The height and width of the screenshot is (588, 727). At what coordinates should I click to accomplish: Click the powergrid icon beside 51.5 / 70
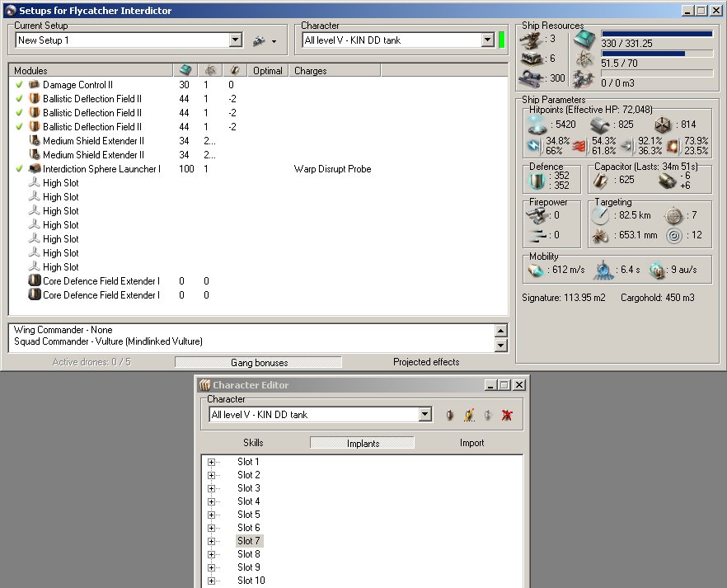pyautogui.click(x=584, y=59)
